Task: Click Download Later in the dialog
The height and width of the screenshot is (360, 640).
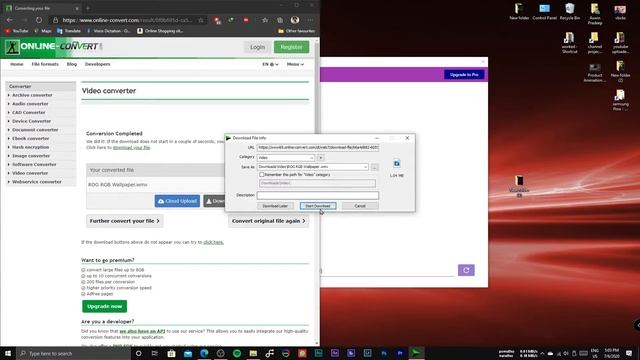Action: 275,206
